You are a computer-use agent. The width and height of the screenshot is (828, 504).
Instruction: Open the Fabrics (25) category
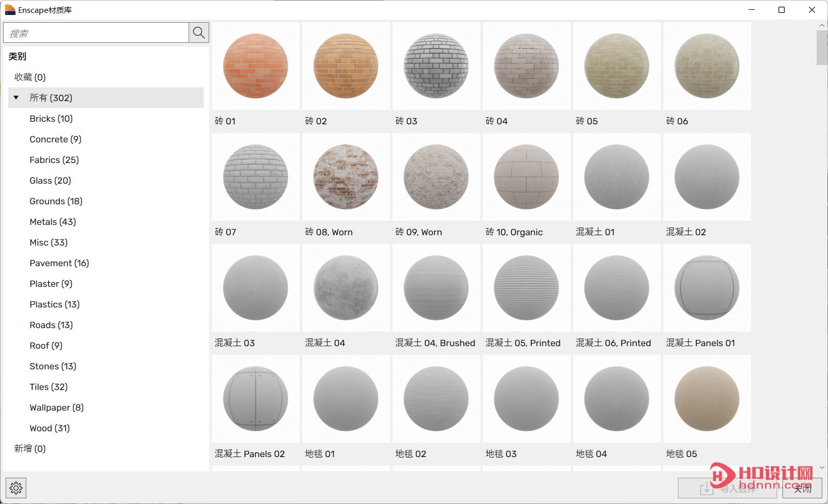pos(54,159)
